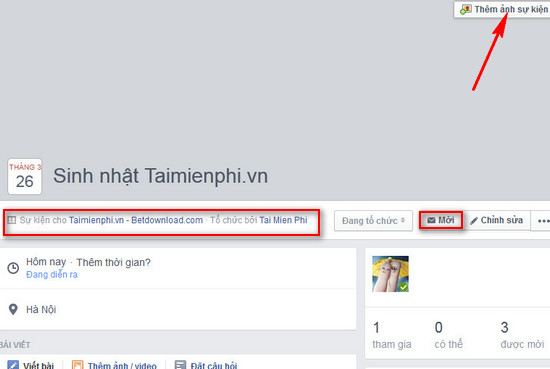Screen dimensions: 550x369
Task: Click the event title Sinh nhật Taimienphi.vn
Action: coord(160,176)
